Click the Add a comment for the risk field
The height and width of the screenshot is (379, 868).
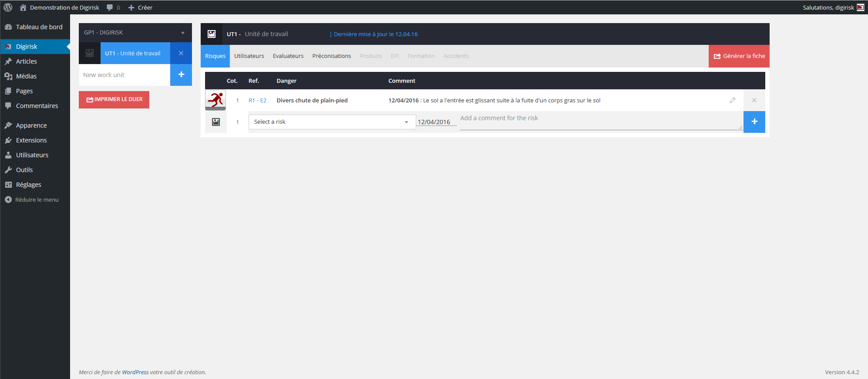[x=601, y=121]
